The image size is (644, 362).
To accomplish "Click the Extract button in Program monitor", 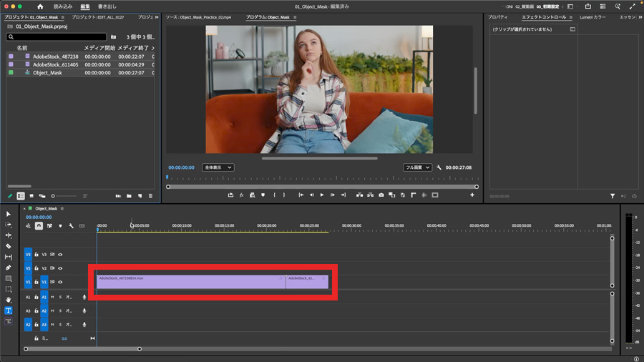I will 370,195.
